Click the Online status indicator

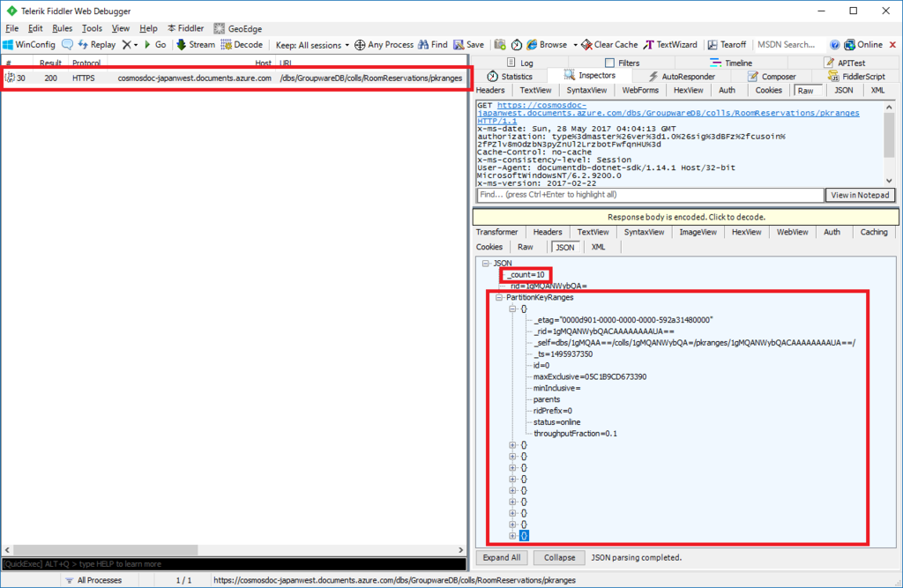pyautogui.click(x=863, y=45)
